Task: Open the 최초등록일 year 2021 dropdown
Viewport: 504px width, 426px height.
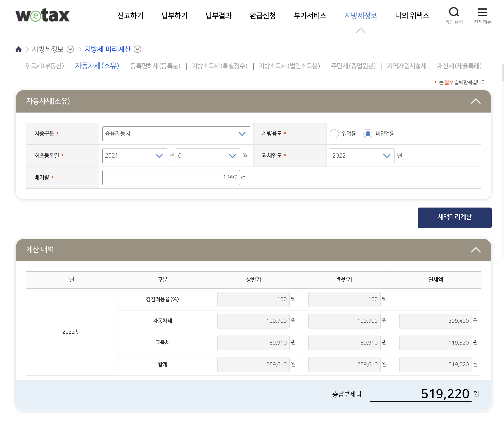Action: (134, 156)
